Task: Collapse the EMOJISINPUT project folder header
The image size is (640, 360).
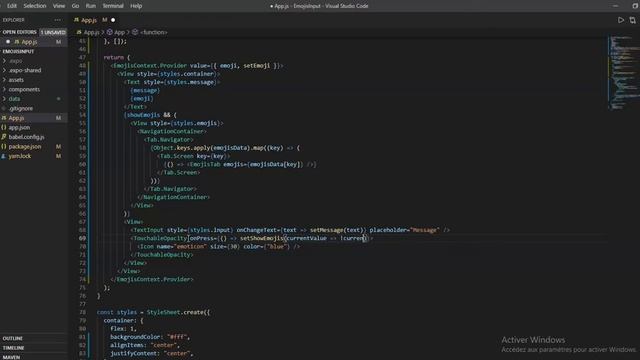Action: [18, 51]
